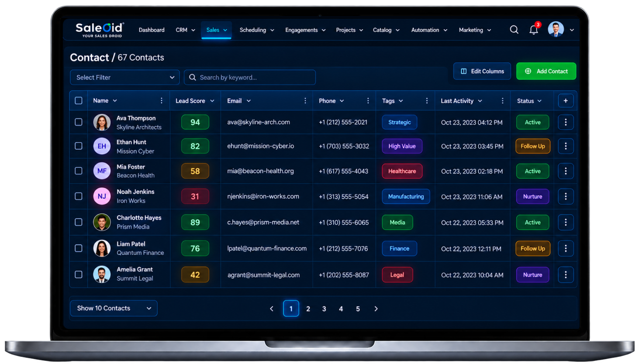The image size is (639, 364).
Task: Click the add column plus icon
Action: [x=566, y=101]
